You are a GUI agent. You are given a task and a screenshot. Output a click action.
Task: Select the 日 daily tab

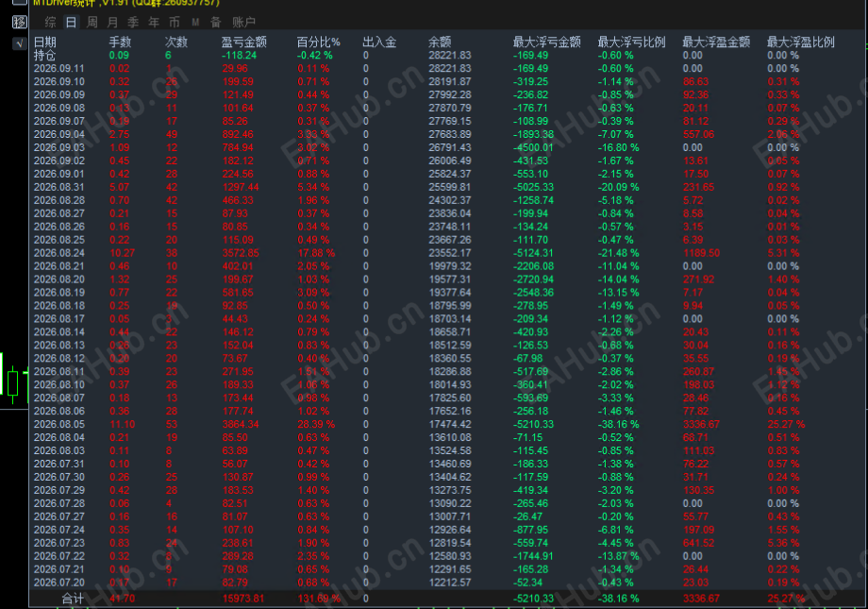tap(71, 22)
